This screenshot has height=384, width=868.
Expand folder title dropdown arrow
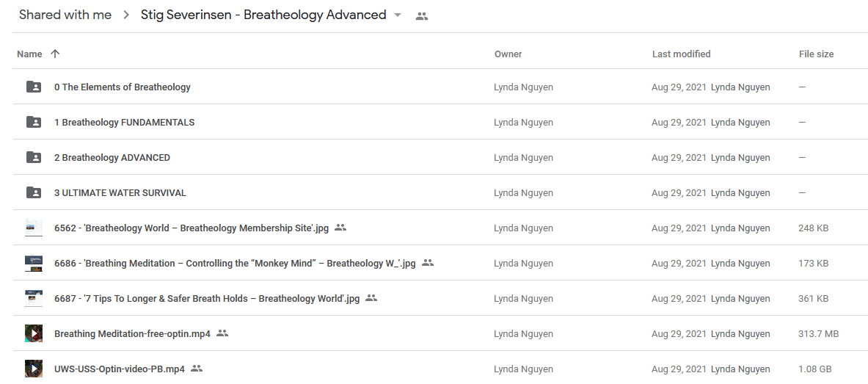398,15
